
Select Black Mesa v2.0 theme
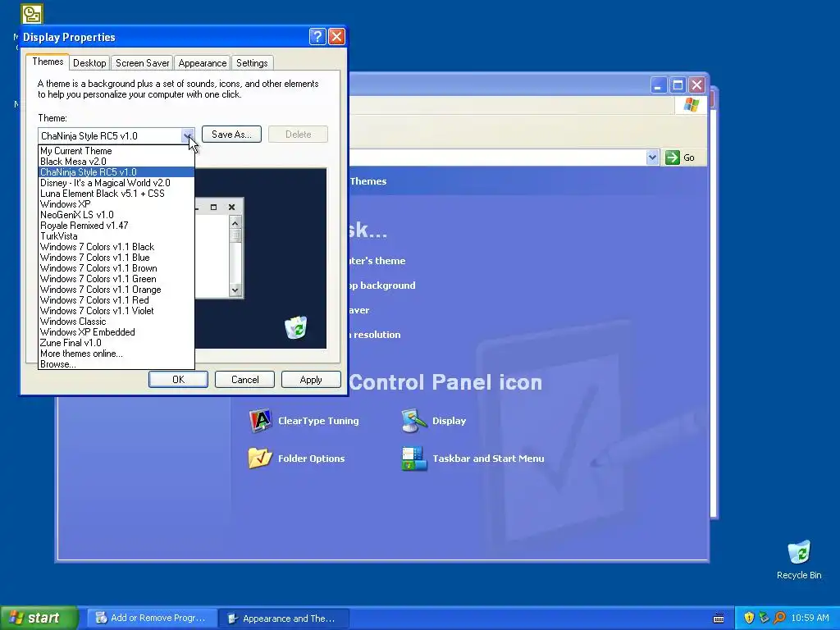[116, 162]
